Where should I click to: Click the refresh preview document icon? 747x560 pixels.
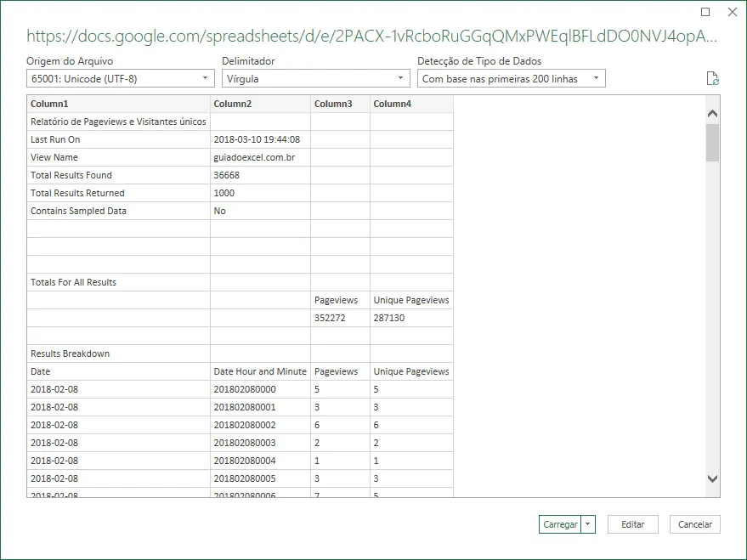click(712, 78)
